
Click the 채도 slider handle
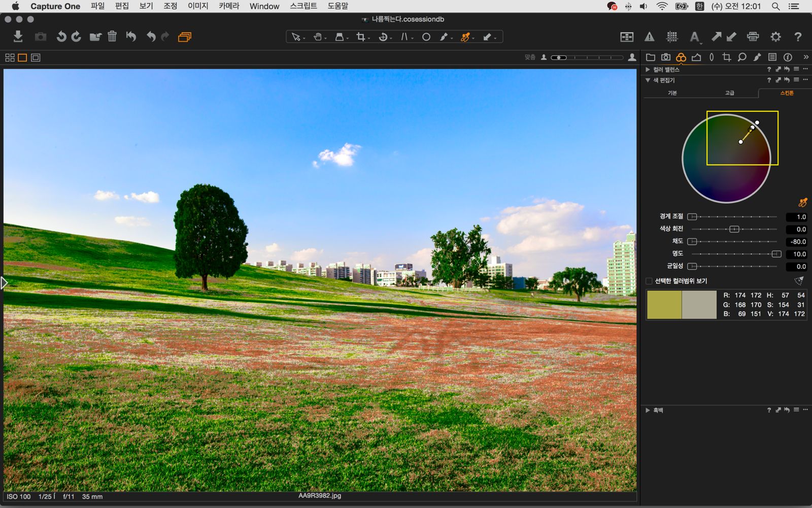click(x=692, y=241)
